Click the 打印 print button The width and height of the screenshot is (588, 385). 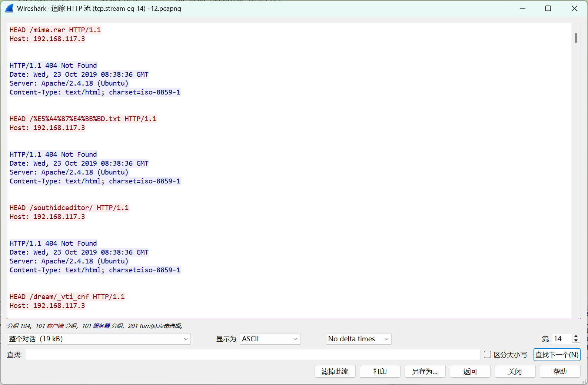tap(380, 371)
